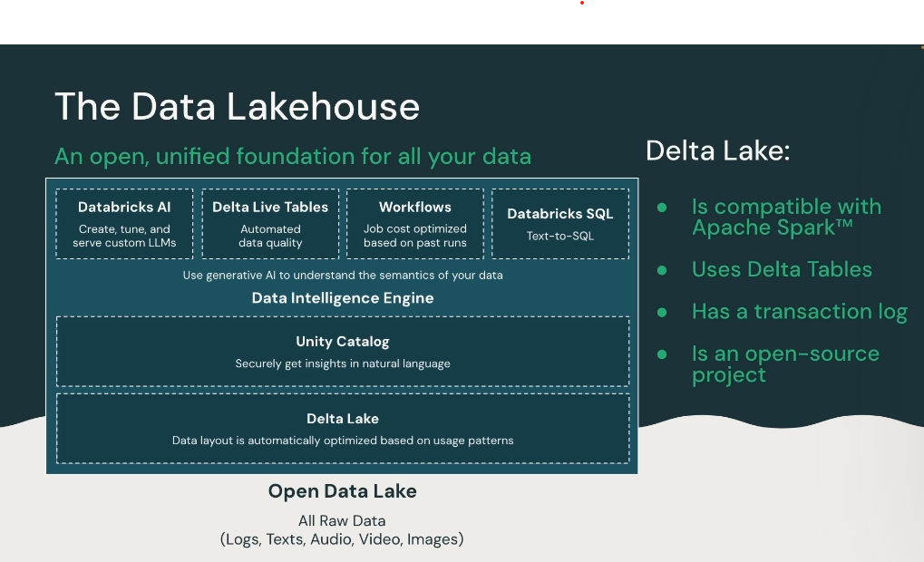Click the 'The Data Lakehouse' slide title

(237, 107)
